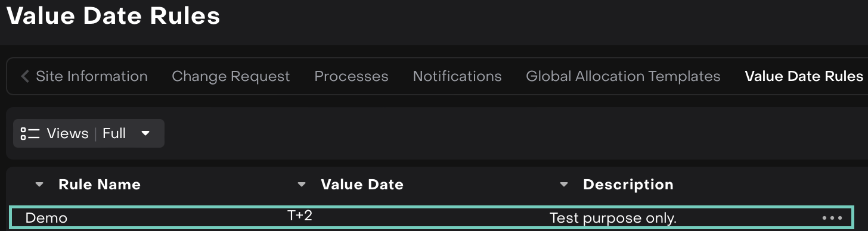The height and width of the screenshot is (231, 868).
Task: Open the three-dot menu for Demo row
Action: tap(832, 218)
